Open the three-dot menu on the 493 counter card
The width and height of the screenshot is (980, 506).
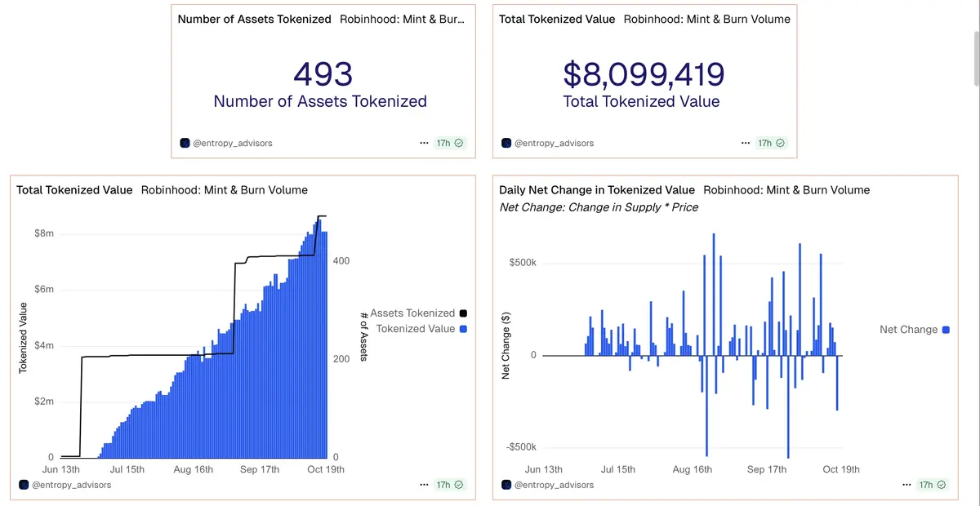tap(424, 143)
